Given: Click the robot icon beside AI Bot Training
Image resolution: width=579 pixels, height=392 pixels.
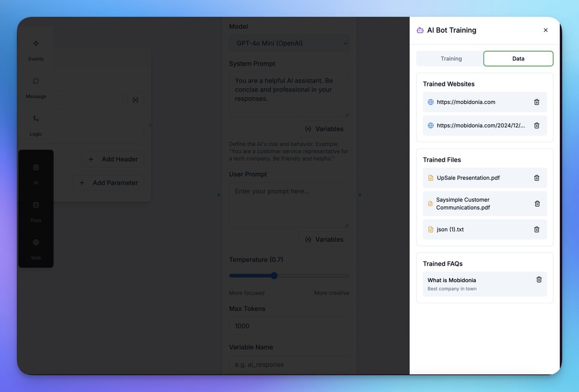Looking at the screenshot, I should point(420,30).
